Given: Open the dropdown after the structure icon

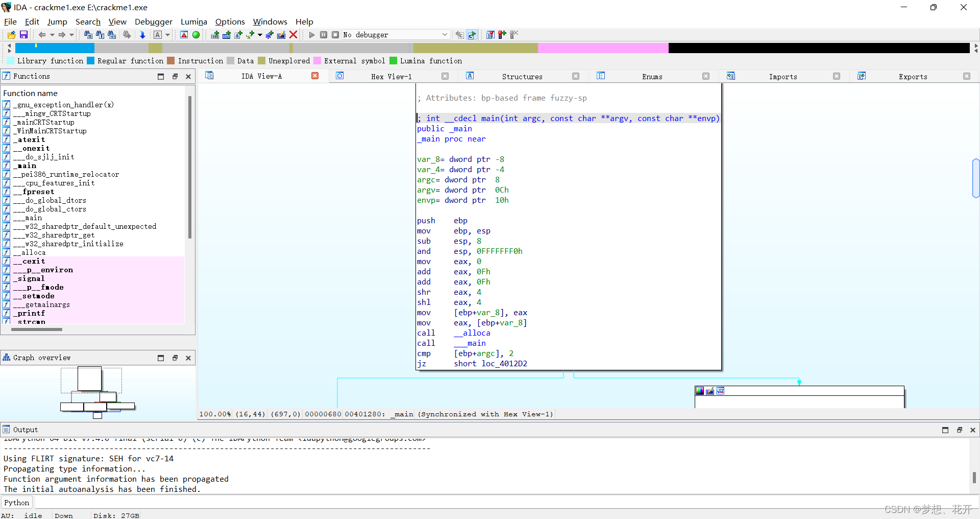Looking at the screenshot, I should click(260, 35).
